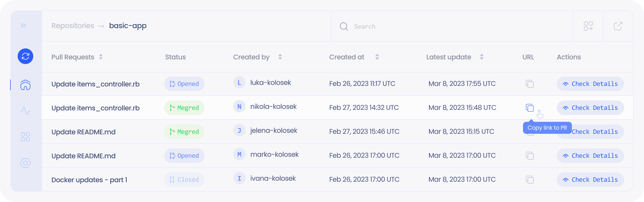The width and height of the screenshot is (644, 202).
Task: Sort by Created by column
Action: tap(280, 57)
